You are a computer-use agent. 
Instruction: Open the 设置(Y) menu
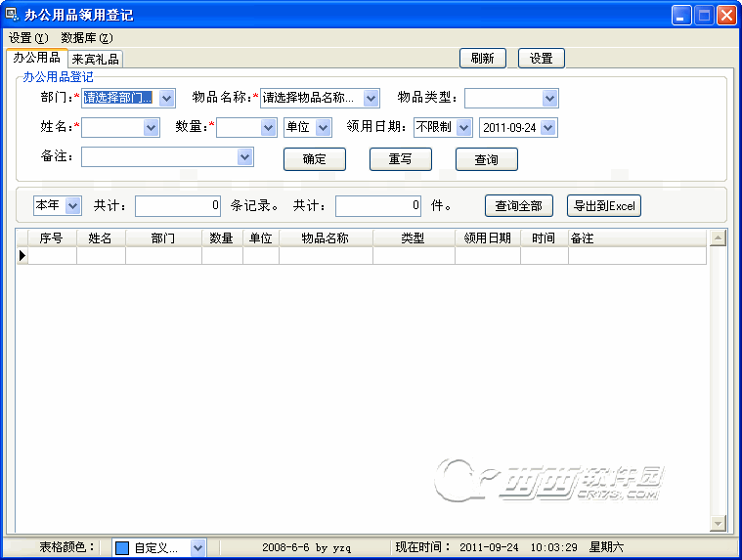pyautogui.click(x=28, y=38)
